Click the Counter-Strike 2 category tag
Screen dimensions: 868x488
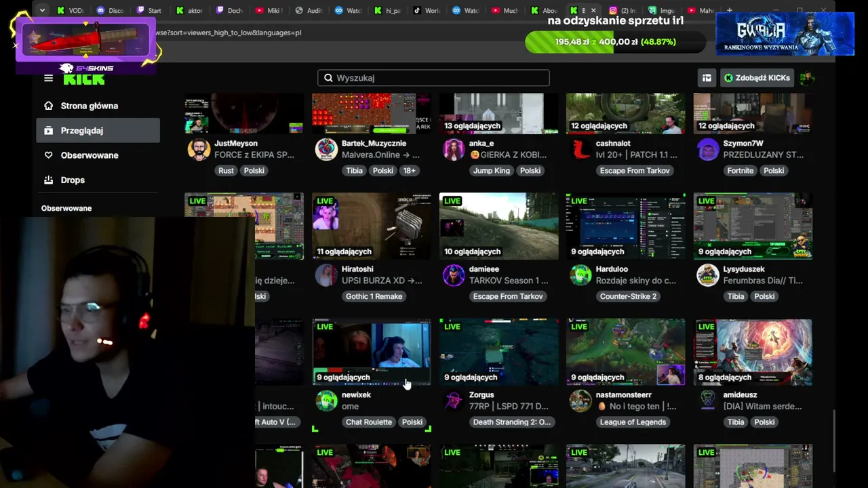629,296
